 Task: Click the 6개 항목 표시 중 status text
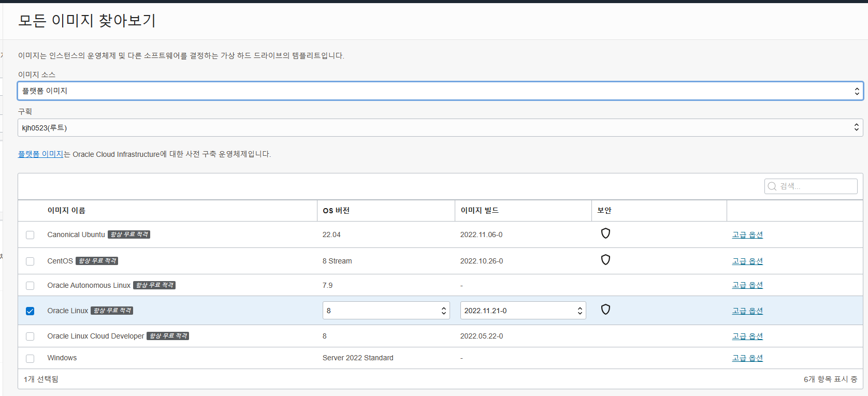(830, 379)
